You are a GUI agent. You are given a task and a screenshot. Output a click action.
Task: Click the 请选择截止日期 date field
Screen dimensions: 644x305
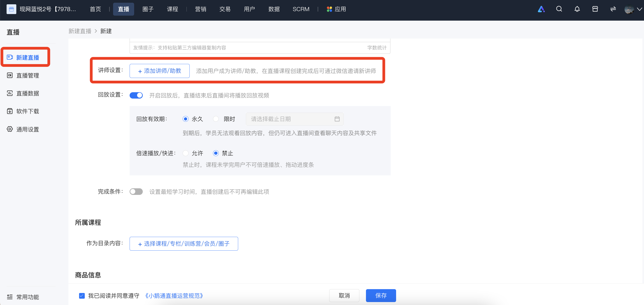point(295,119)
